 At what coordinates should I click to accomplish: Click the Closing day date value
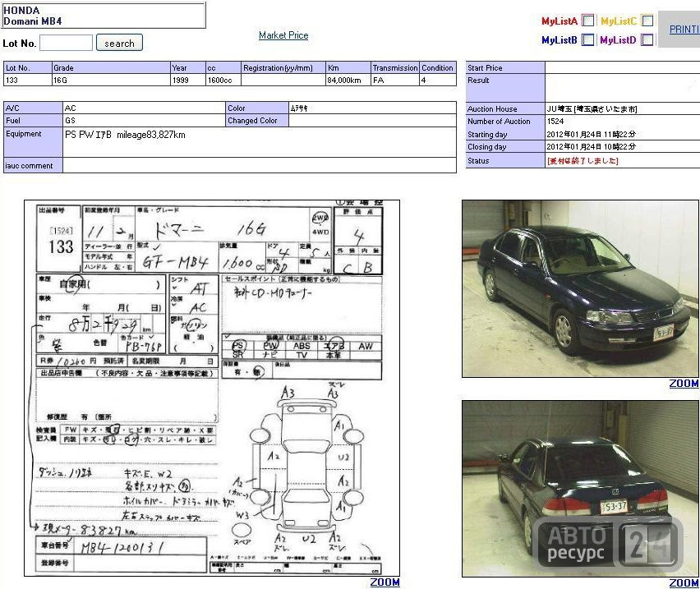[591, 147]
